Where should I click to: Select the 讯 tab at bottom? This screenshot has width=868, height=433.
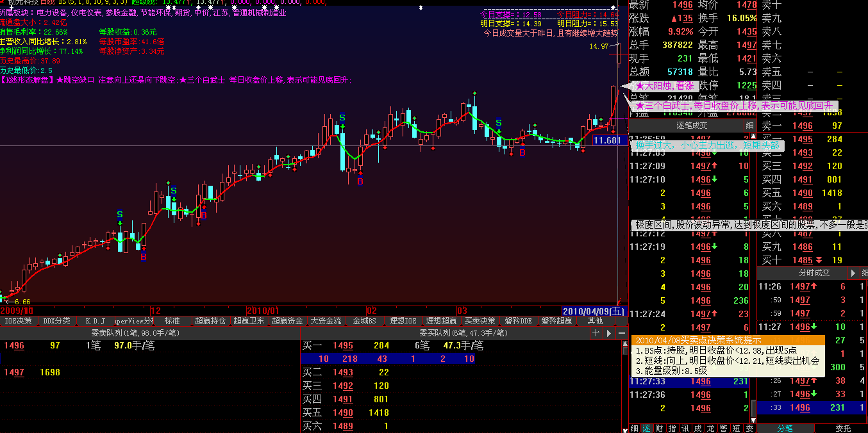tap(685, 428)
